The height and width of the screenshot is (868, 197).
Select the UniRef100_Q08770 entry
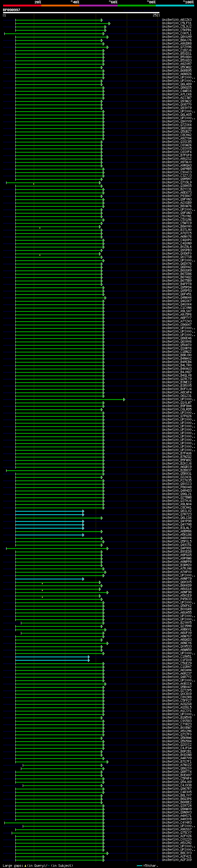pos(177,104)
